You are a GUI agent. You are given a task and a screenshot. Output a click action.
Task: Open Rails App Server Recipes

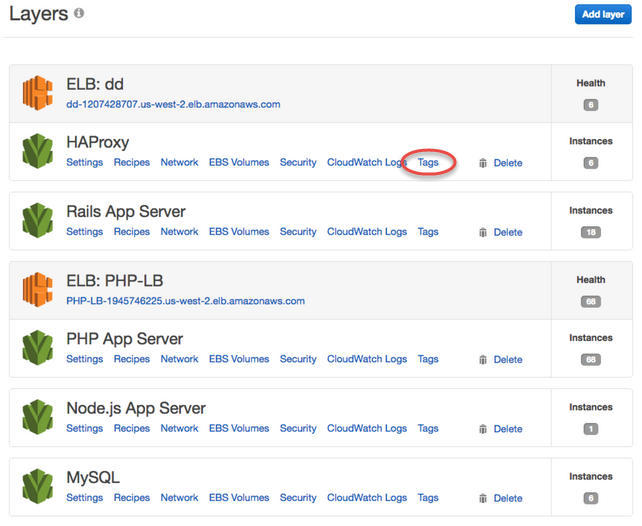point(132,232)
